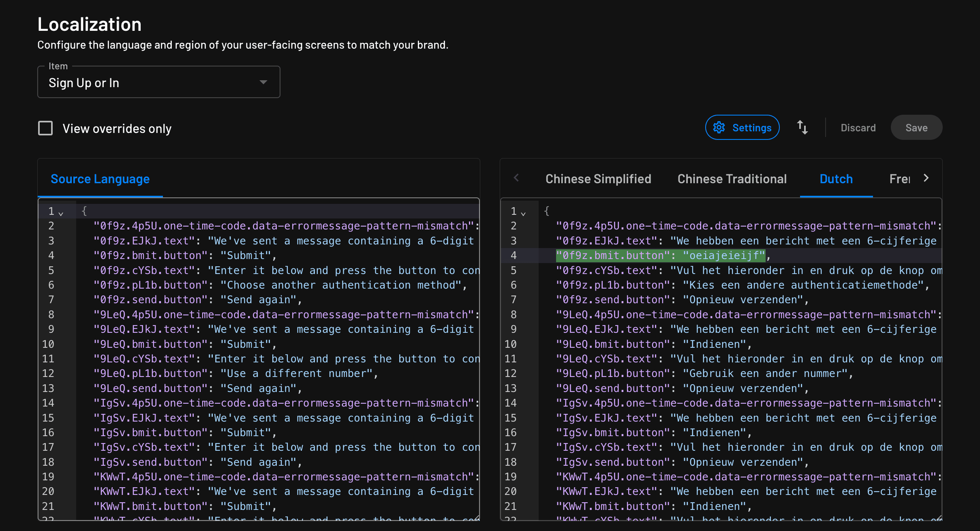Click the Save button
This screenshot has height=531, width=980.
(916, 128)
